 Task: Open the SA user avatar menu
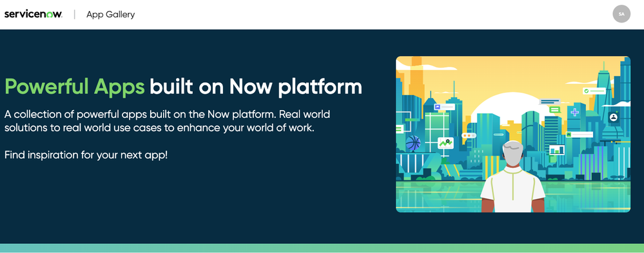tap(621, 14)
